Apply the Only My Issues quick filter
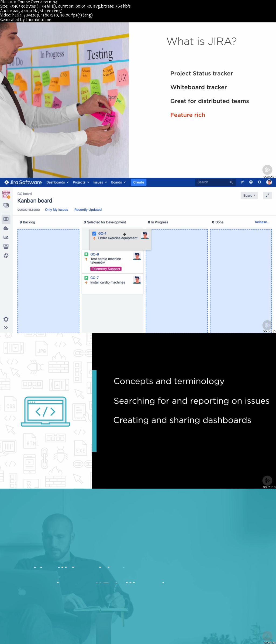 (57, 210)
